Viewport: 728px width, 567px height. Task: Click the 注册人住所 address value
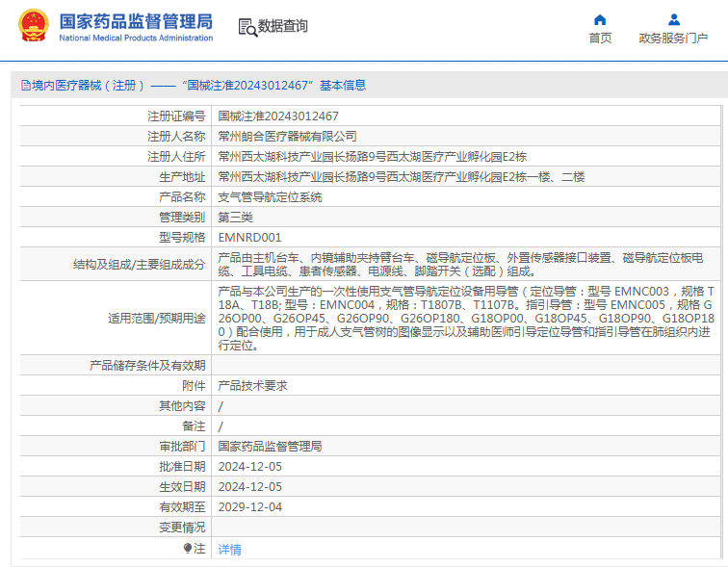click(x=373, y=157)
